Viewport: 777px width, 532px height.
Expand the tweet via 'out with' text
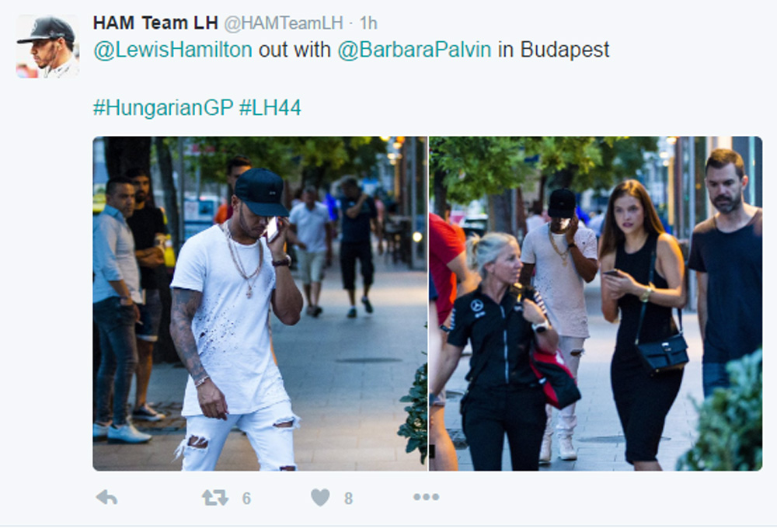pos(294,50)
